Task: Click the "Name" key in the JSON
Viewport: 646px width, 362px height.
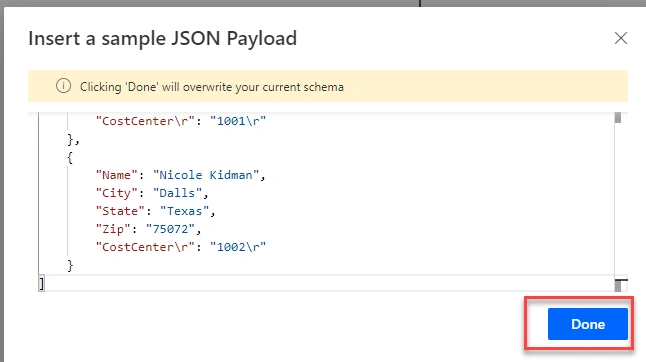Action: click(117, 175)
